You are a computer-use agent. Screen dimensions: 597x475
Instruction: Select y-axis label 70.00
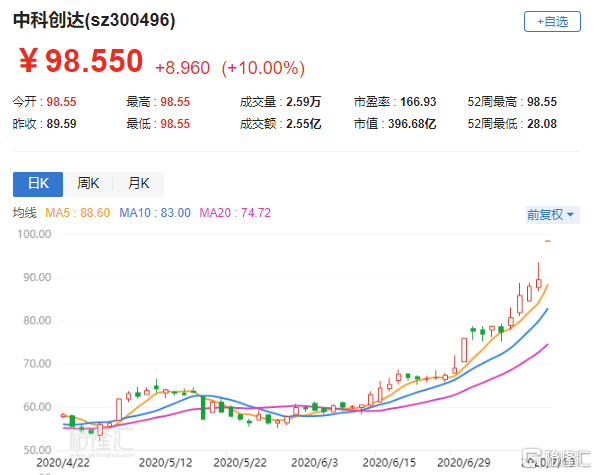click(x=37, y=364)
